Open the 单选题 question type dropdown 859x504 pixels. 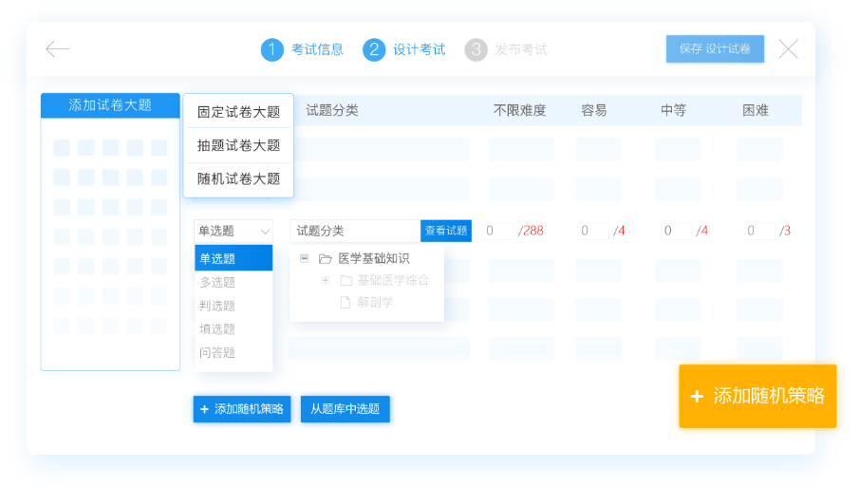(x=233, y=231)
